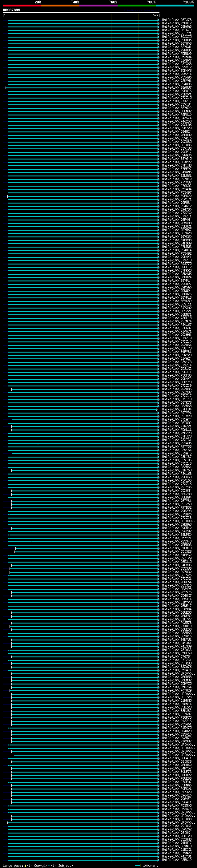Select the UniRef100_Q8LB94 label

pos(177,497)
